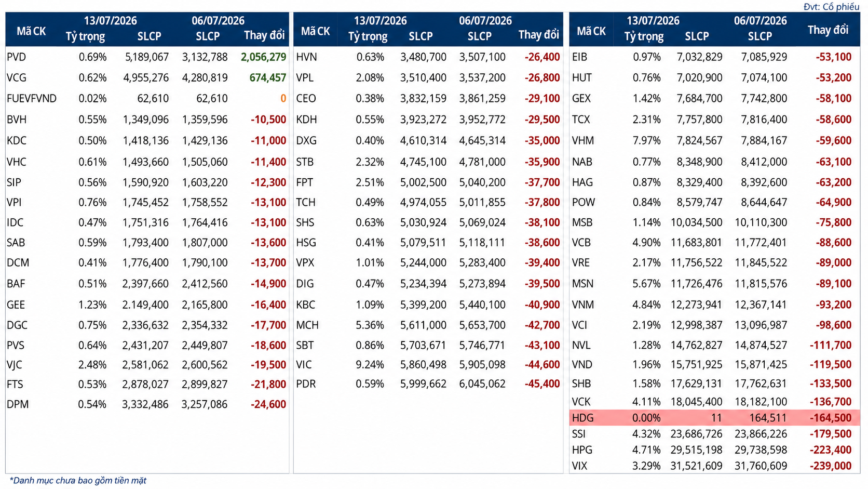Click HDG change value -164,500
The width and height of the screenshot is (868, 489).
831,418
